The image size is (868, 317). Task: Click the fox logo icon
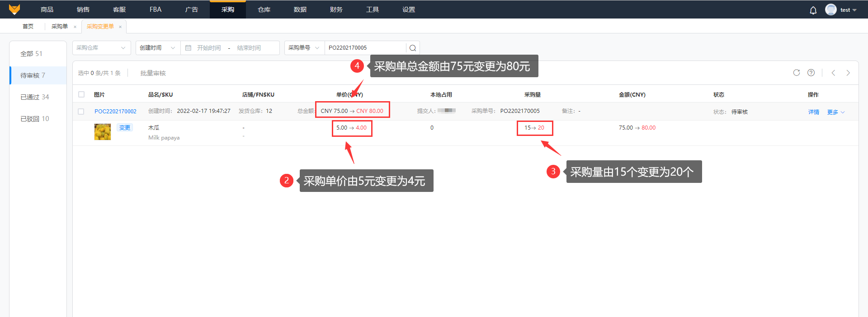pyautogui.click(x=14, y=9)
